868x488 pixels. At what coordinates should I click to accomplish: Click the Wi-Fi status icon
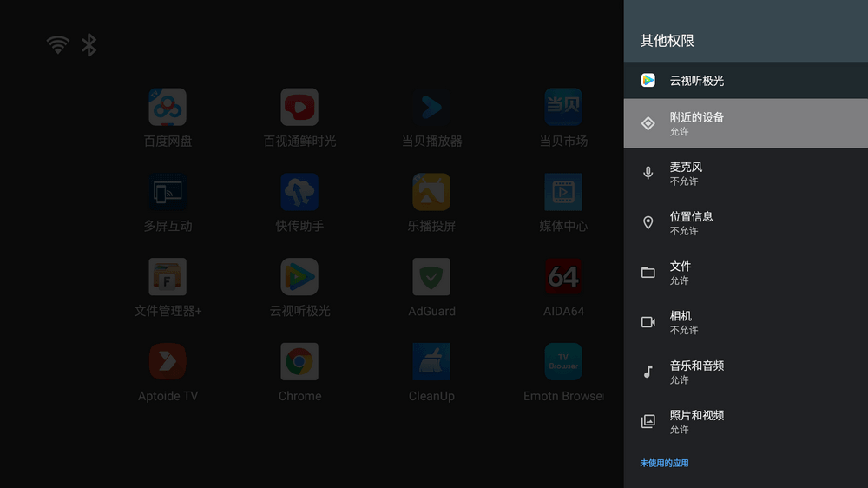click(x=58, y=45)
